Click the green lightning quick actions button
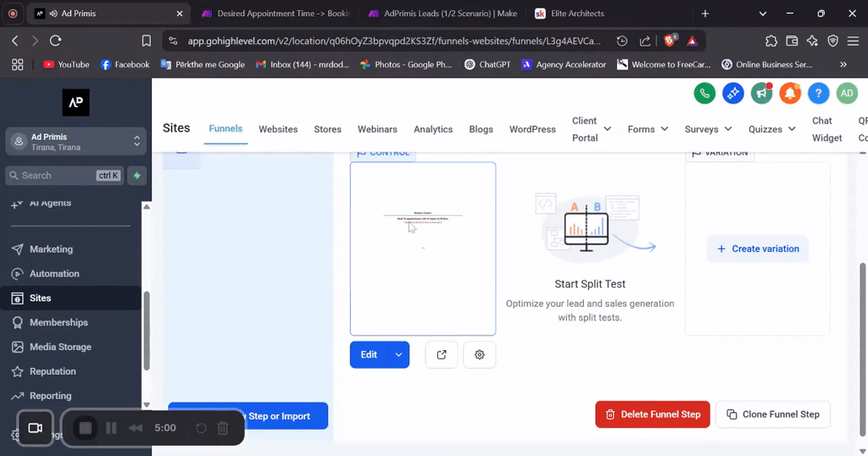868x456 pixels. click(136, 175)
